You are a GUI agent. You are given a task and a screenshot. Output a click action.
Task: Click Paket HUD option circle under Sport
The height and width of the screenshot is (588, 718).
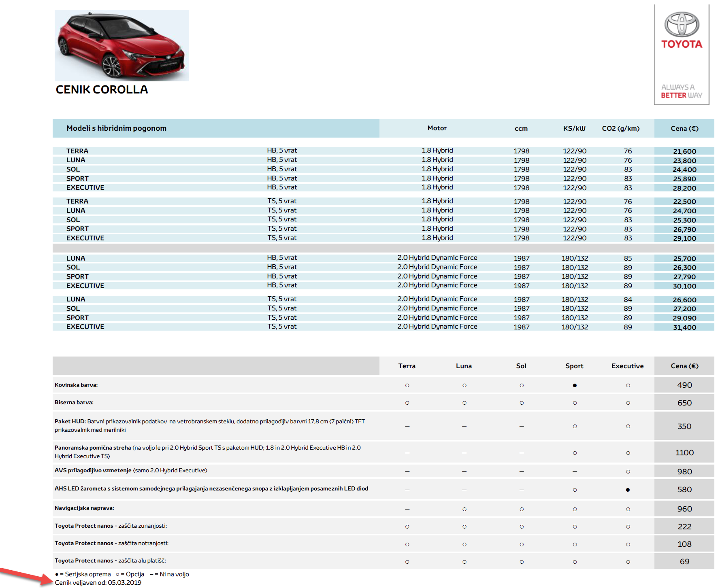point(575,426)
